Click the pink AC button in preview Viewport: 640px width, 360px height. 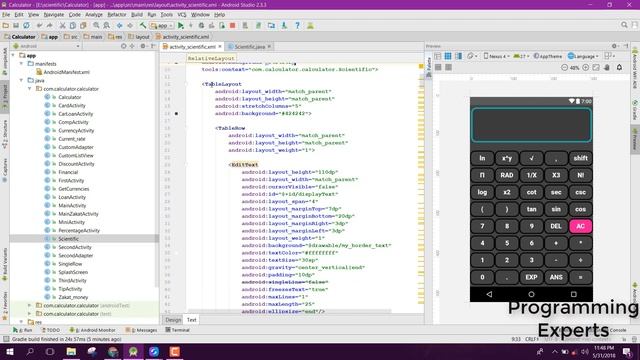pos(580,226)
